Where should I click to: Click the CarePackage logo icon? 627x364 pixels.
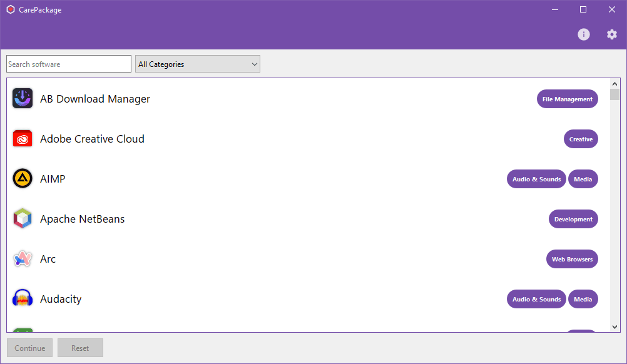(x=11, y=9)
